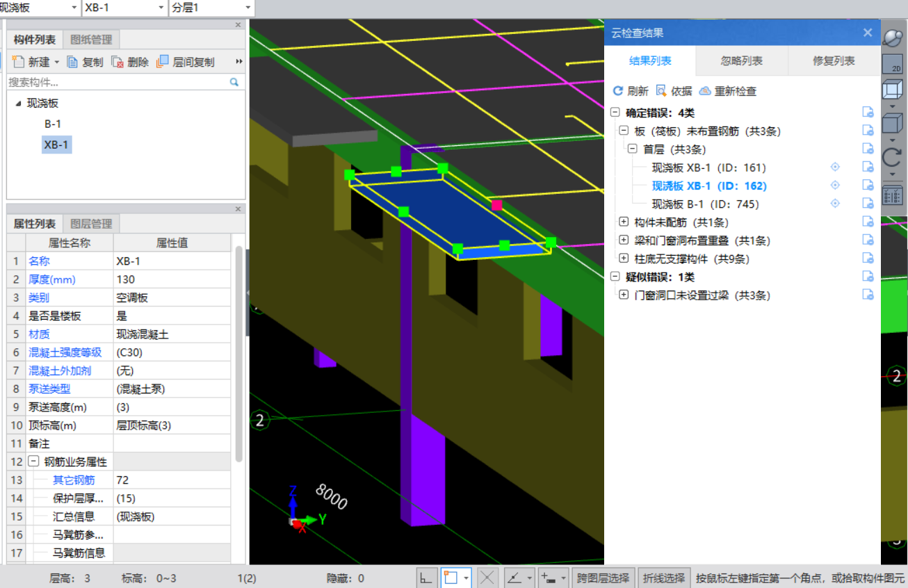Image resolution: width=908 pixels, height=588 pixels.
Task: Expand the 梁和门窗洞布置重叠 node
Action: pyautogui.click(x=624, y=240)
